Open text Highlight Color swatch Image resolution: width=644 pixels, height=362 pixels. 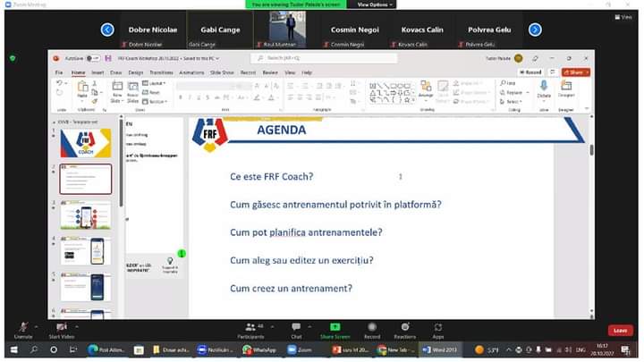pos(257,97)
